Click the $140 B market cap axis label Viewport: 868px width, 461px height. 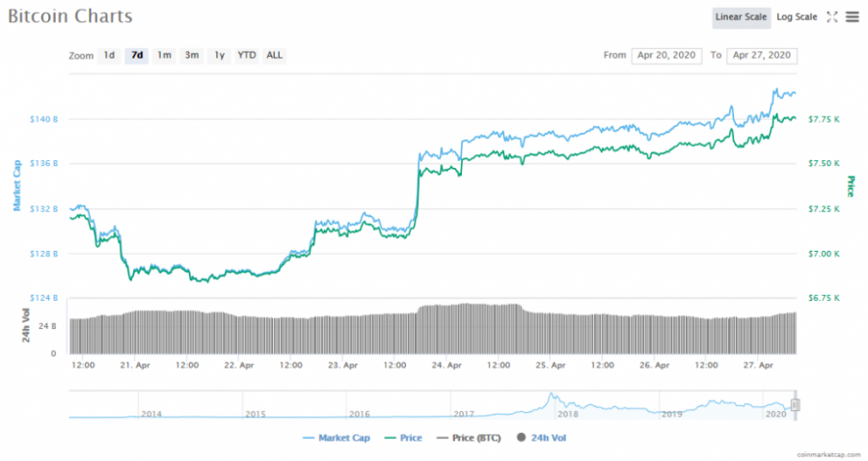point(43,119)
